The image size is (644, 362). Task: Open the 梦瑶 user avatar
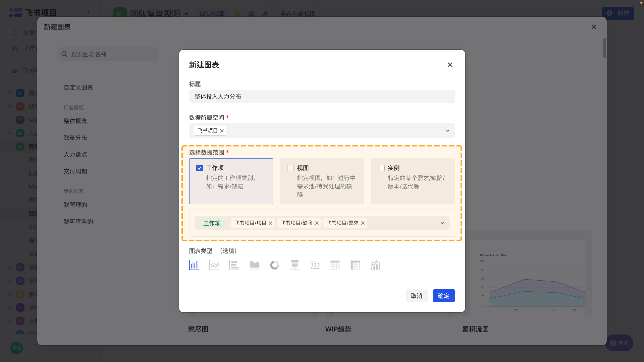coord(17,348)
